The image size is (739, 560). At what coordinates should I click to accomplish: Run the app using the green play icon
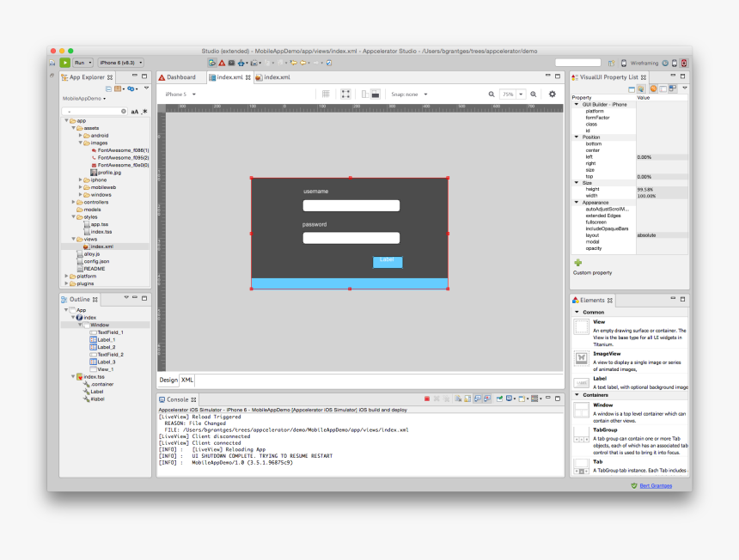click(x=64, y=62)
